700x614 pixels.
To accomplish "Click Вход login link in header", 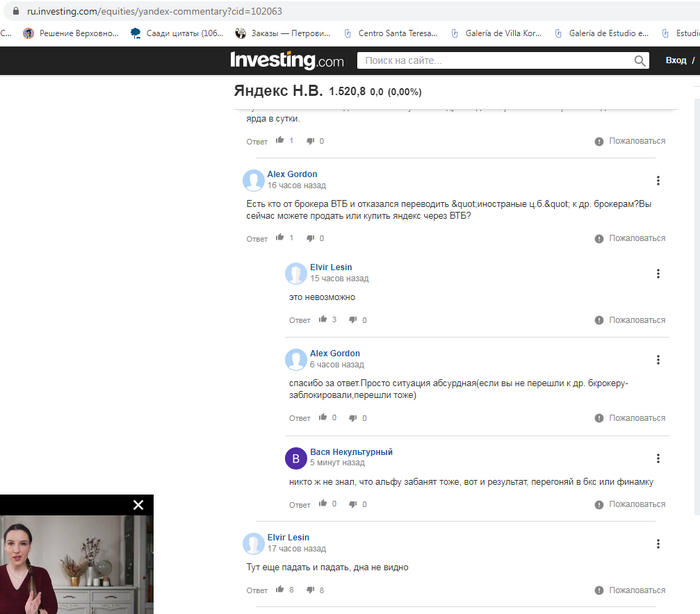I will [676, 60].
